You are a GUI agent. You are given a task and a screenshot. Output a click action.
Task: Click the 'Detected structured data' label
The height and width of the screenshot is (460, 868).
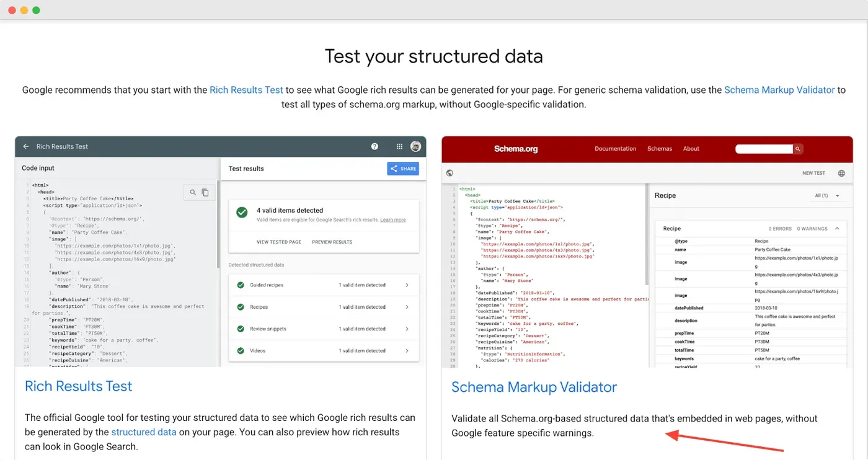256,265
